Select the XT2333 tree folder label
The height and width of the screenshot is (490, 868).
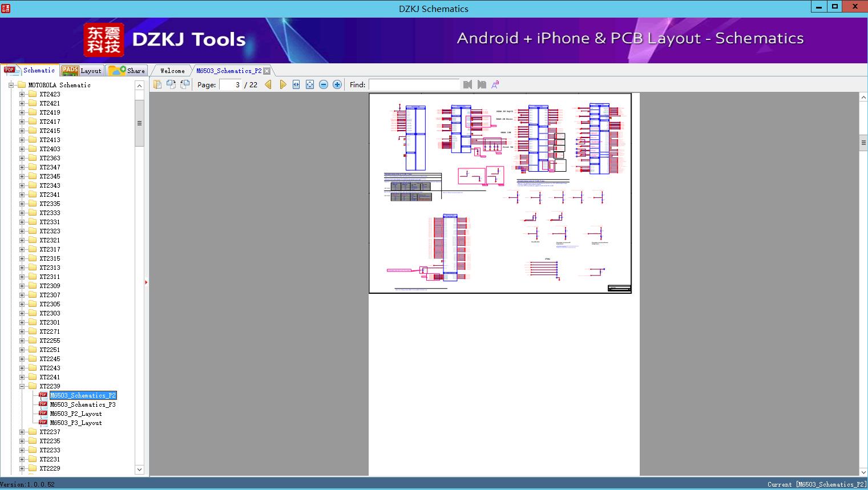50,213
